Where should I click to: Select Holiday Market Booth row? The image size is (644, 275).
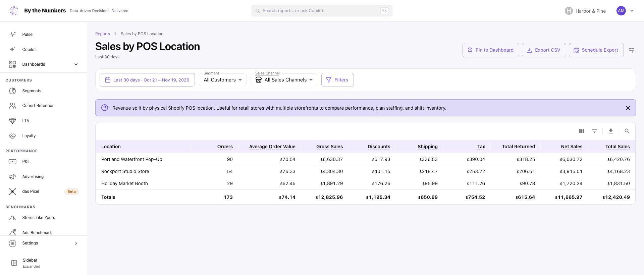click(366, 183)
